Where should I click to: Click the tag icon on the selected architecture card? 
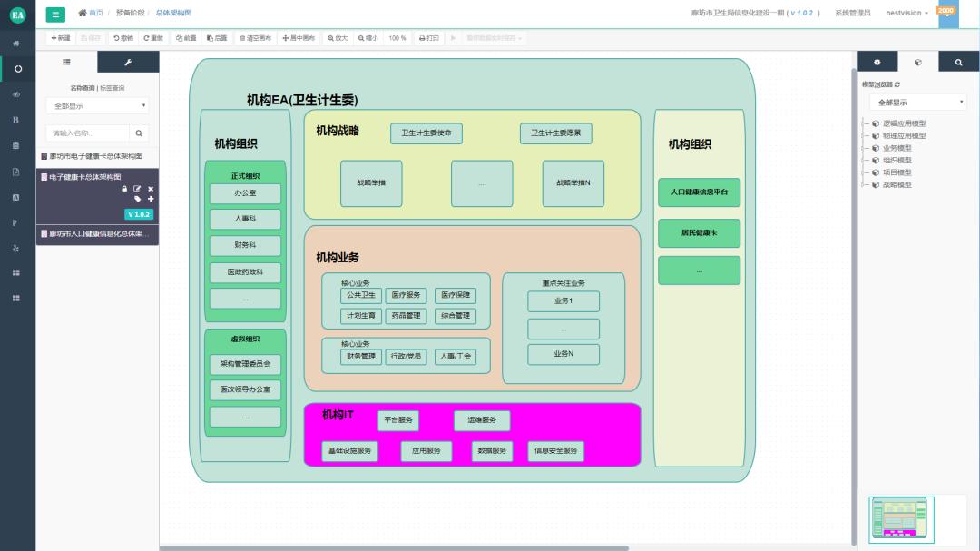click(139, 198)
